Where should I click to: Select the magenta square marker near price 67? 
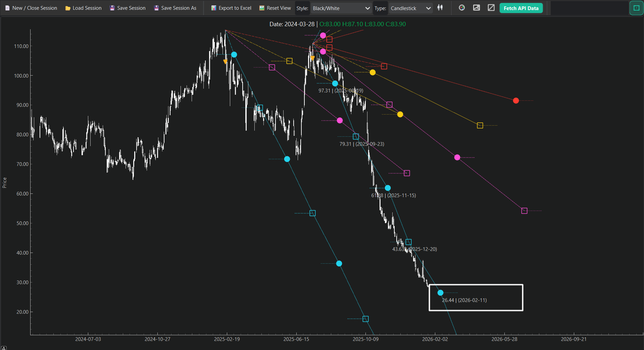(406, 173)
